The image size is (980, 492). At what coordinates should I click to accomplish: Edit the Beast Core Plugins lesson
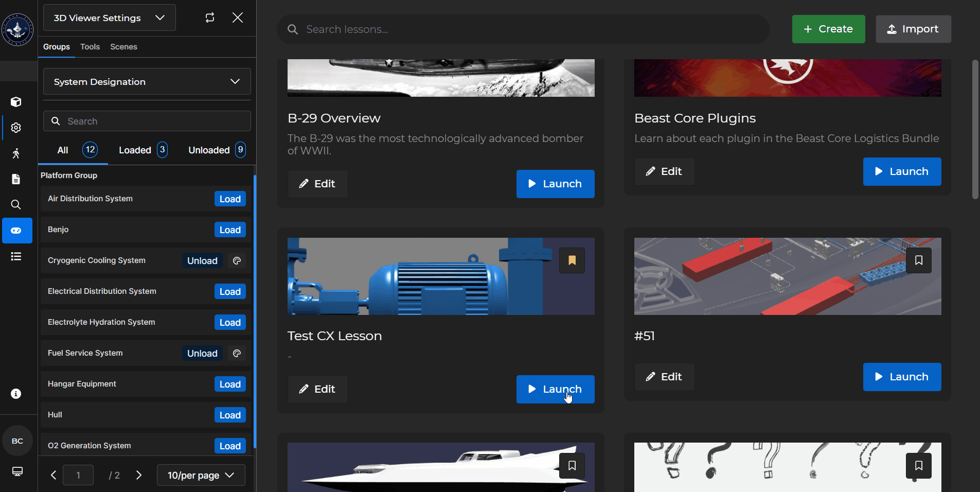click(x=664, y=171)
